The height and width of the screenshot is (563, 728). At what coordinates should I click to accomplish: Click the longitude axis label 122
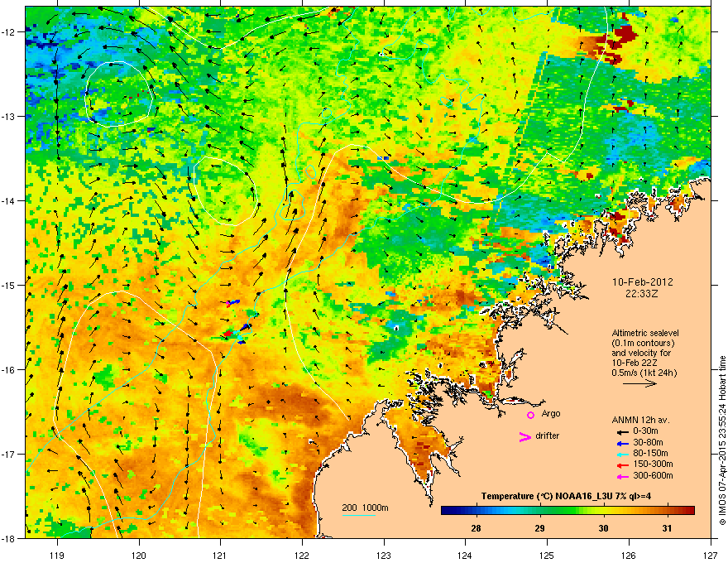click(x=302, y=555)
